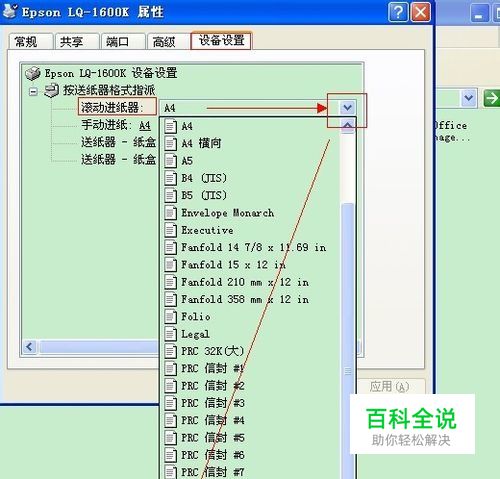Open the 常规 tab
The width and height of the screenshot is (500, 479).
pos(31,42)
